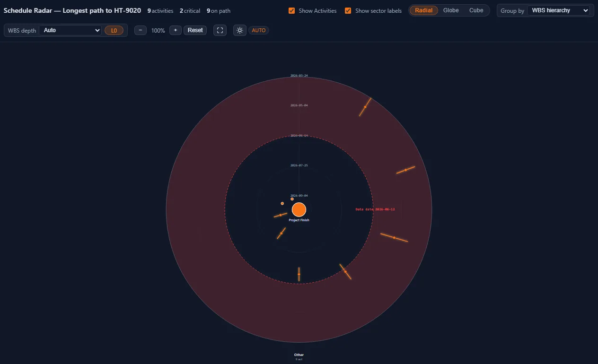Click the 9 activities count
The image size is (598, 364).
[160, 10]
